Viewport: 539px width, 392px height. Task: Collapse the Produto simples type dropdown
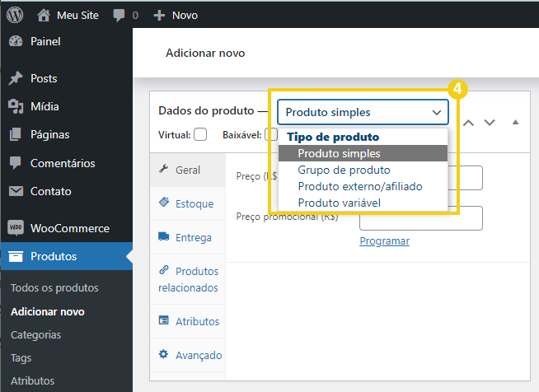coord(363,112)
